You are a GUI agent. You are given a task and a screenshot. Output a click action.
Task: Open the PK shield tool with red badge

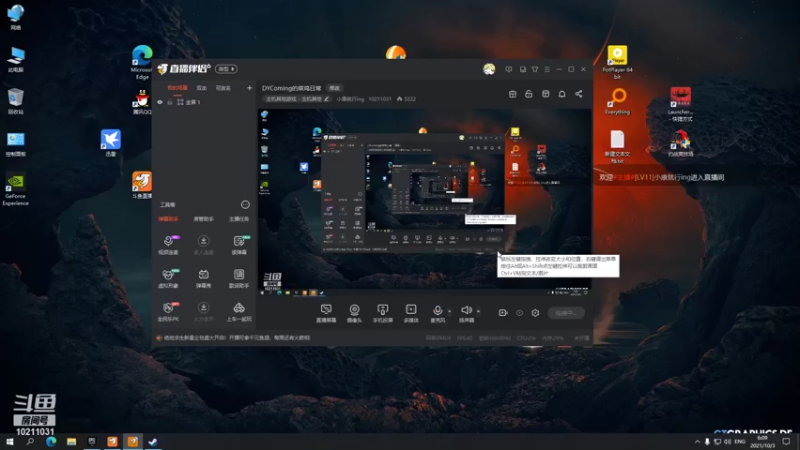(168, 312)
